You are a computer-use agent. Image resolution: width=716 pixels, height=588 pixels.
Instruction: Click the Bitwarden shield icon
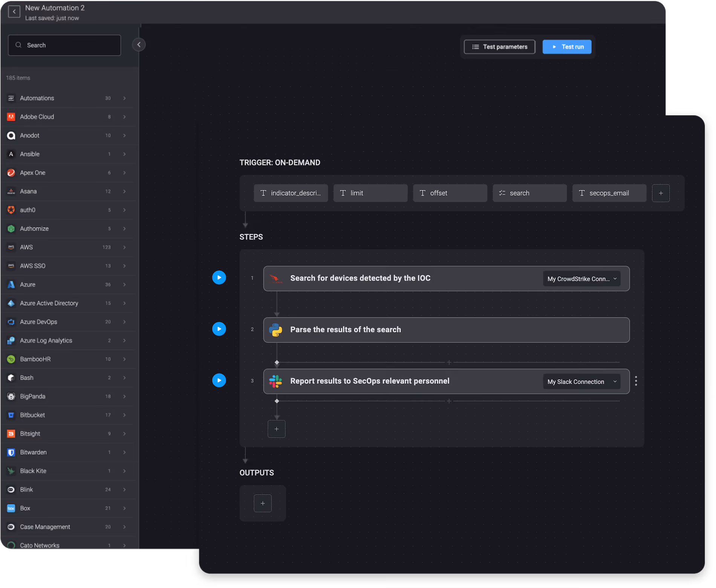coord(11,452)
